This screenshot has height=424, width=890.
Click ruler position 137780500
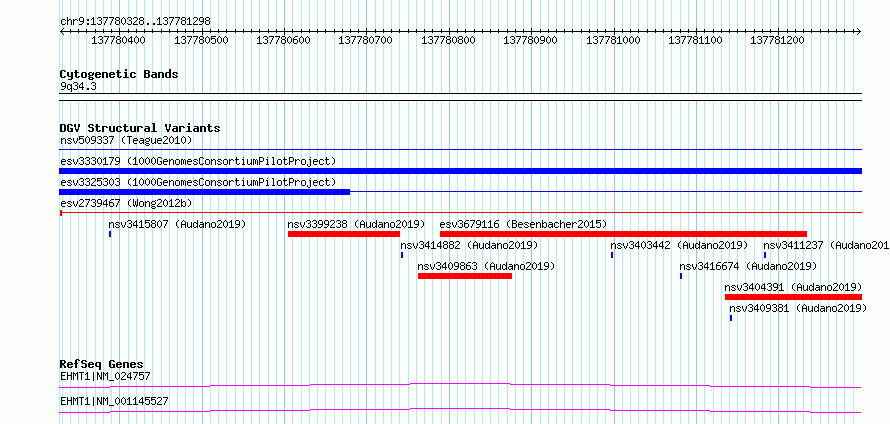coord(201,40)
